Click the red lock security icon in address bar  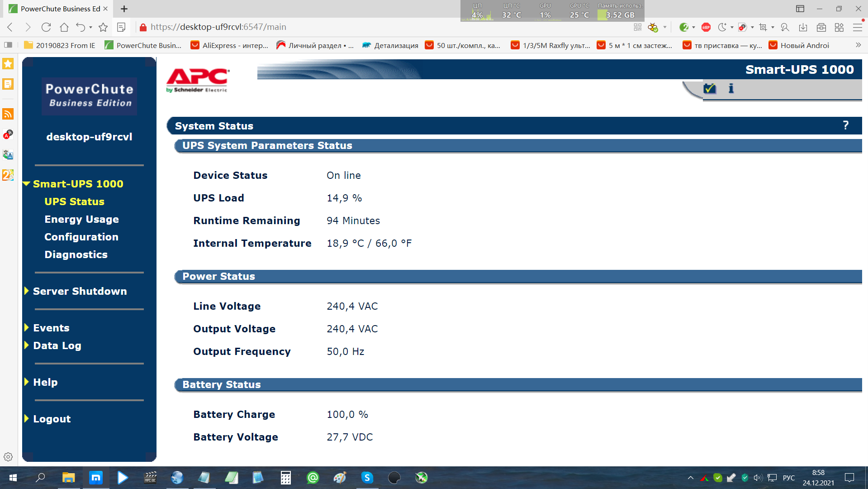click(x=143, y=27)
